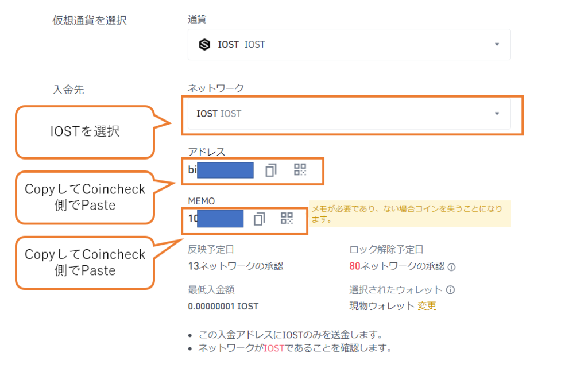Click the MEMO value starting with "10"
The width and height of the screenshot is (588, 372).
192,219
